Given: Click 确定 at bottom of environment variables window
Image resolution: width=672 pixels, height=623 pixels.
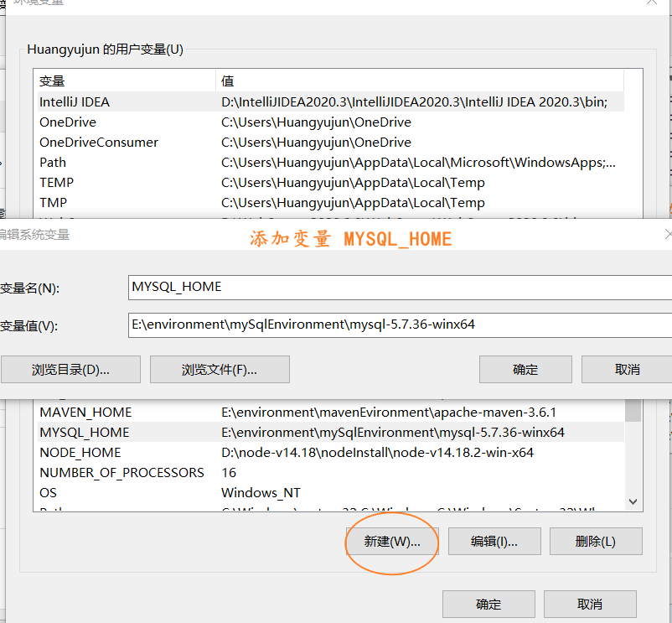Looking at the screenshot, I should point(488,605).
